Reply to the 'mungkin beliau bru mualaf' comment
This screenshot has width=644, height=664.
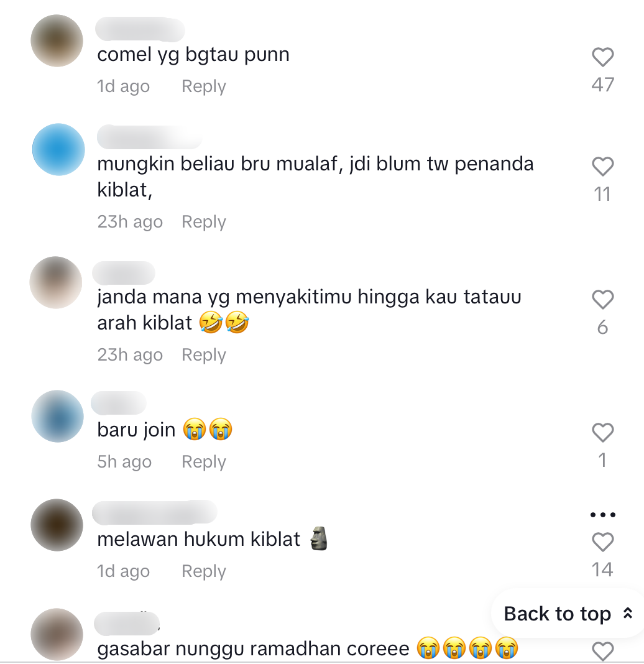[204, 222]
